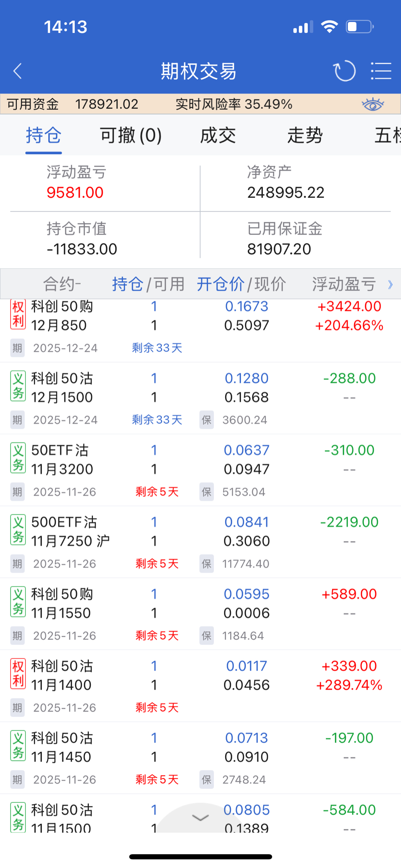This screenshot has height=868, width=401.
Task: Click the refresh icon in header
Action: pyautogui.click(x=344, y=71)
